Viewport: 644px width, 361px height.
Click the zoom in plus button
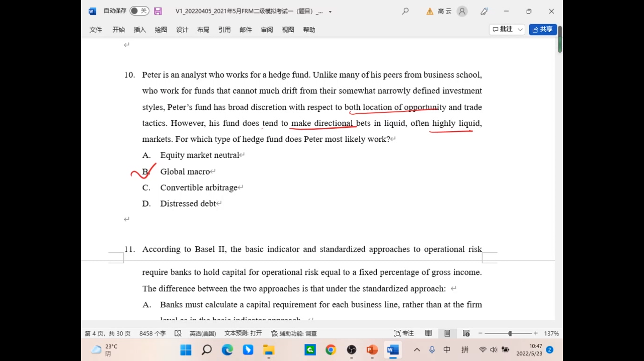pos(536,333)
